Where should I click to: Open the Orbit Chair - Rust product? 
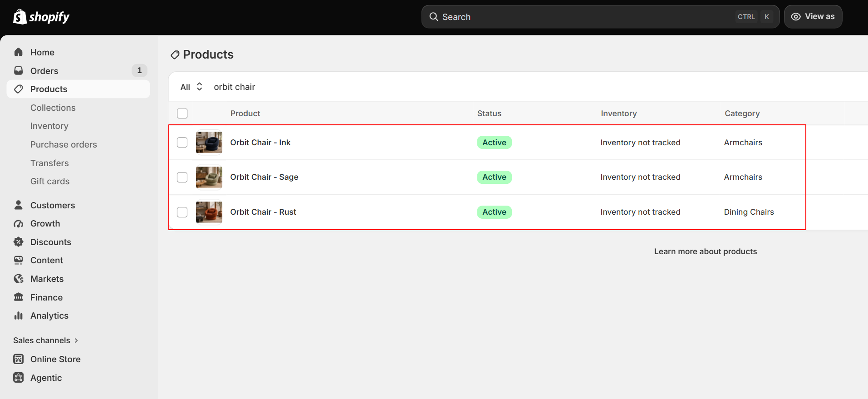(x=263, y=212)
